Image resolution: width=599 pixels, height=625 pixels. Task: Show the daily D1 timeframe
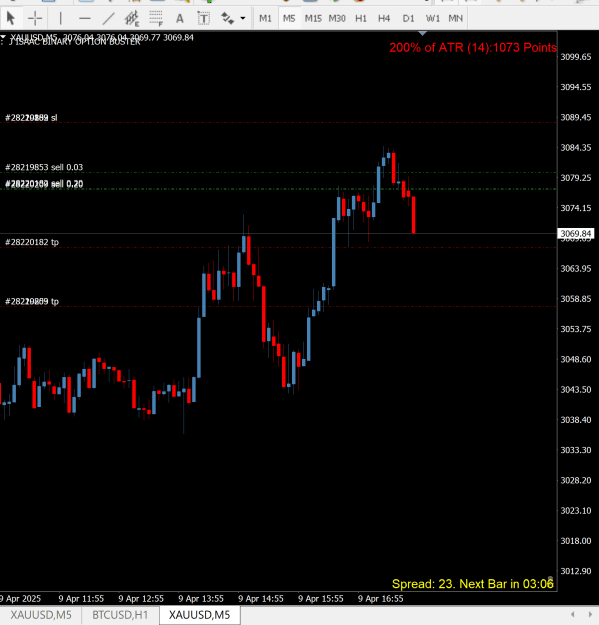click(408, 18)
